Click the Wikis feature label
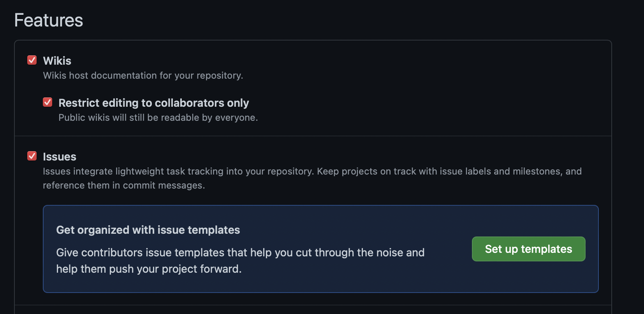The width and height of the screenshot is (644, 314). click(57, 60)
